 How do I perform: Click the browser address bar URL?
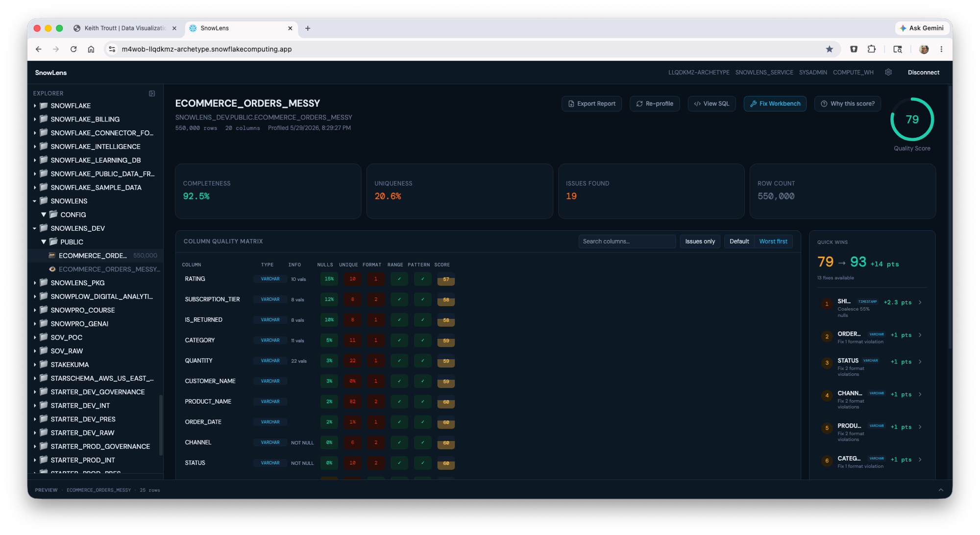[206, 49]
